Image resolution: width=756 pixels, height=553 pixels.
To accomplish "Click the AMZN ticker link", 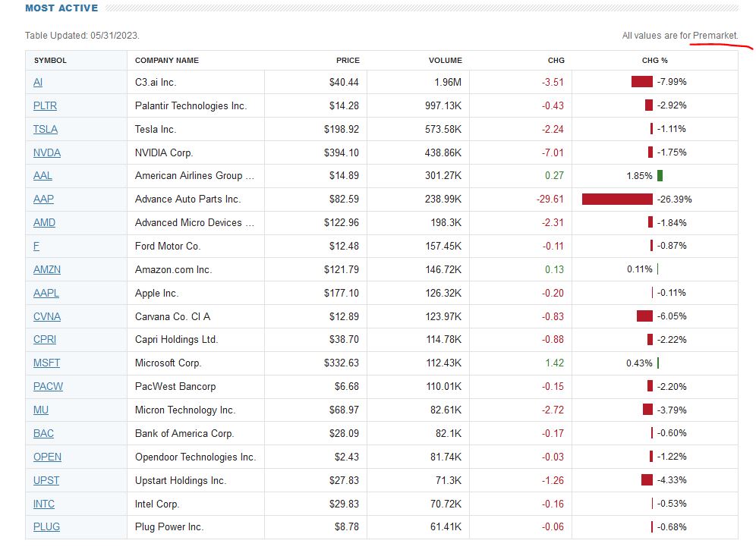I will pos(46,269).
